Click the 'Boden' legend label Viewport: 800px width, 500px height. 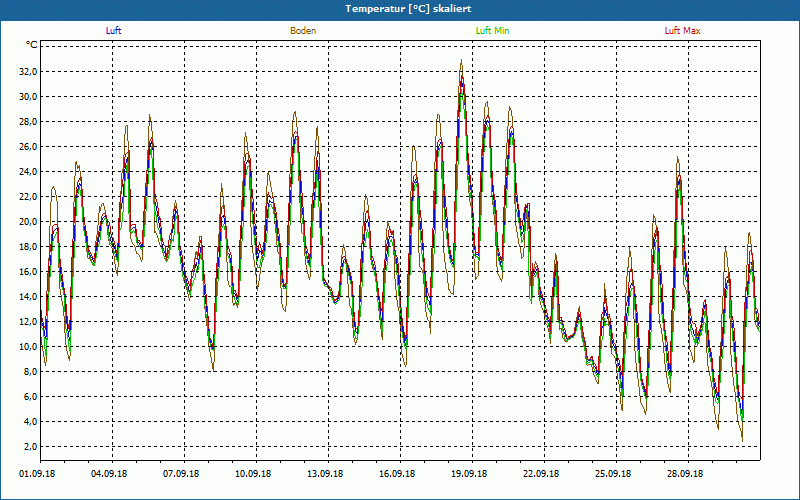(x=303, y=31)
